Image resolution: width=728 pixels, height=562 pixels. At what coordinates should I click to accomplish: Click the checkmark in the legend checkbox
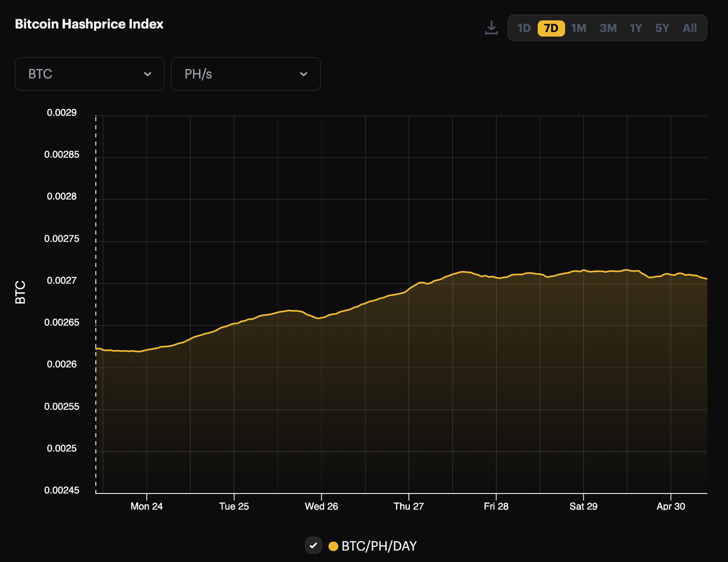click(x=314, y=546)
